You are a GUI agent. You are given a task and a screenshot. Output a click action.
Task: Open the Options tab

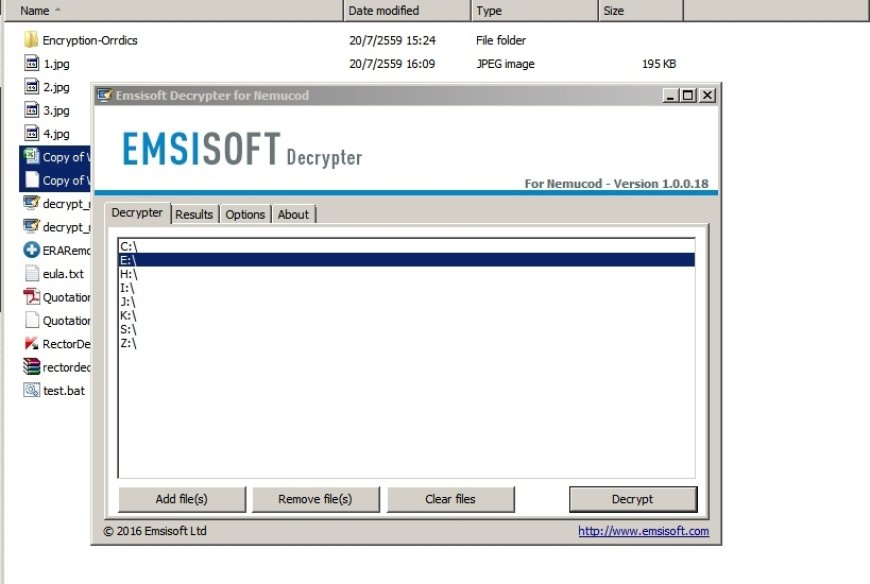(x=245, y=215)
